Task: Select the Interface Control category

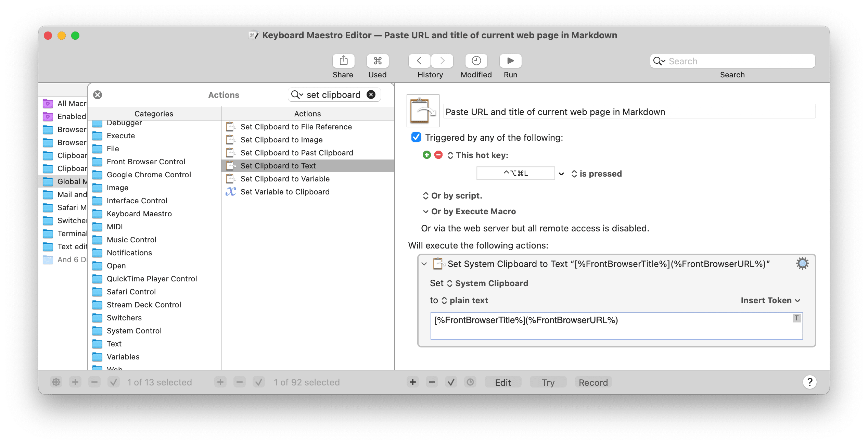Action: [154, 201]
